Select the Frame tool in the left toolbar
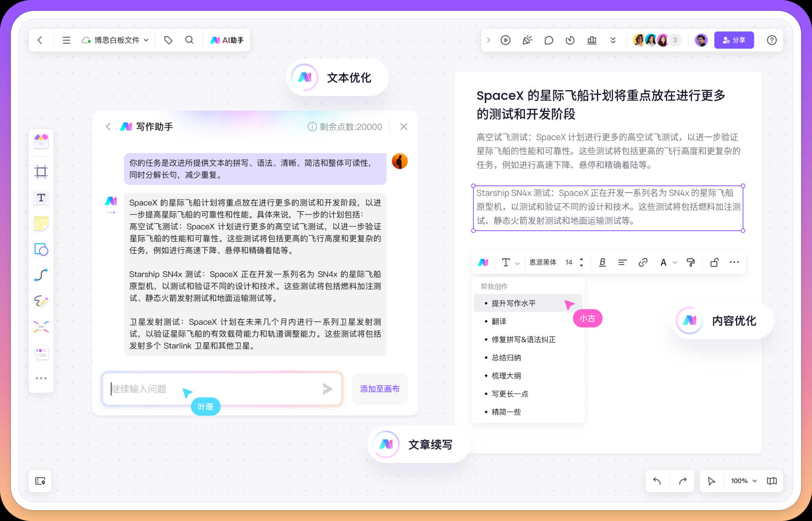 tap(41, 172)
